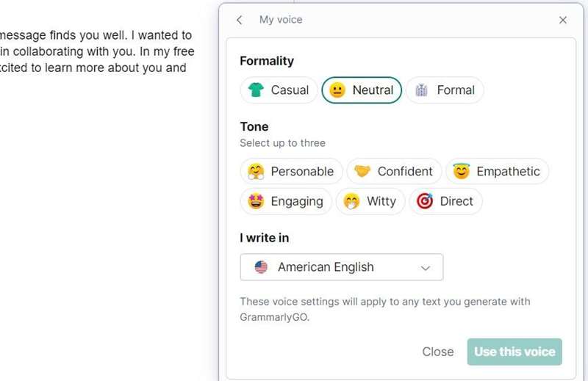
Task: Expand language list using chevron arrow
Action: pos(426,268)
